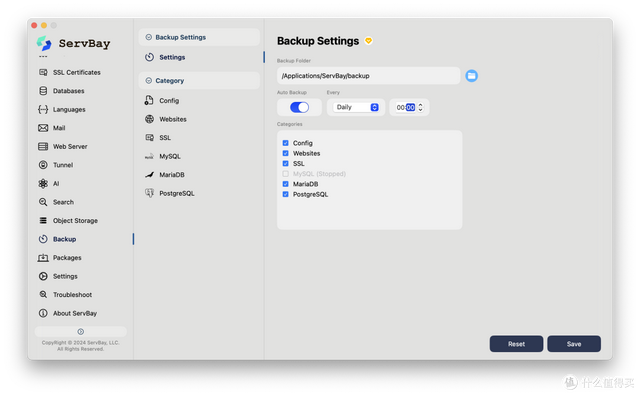
Task: Collapse the Backup Settings section header
Action: point(199,37)
